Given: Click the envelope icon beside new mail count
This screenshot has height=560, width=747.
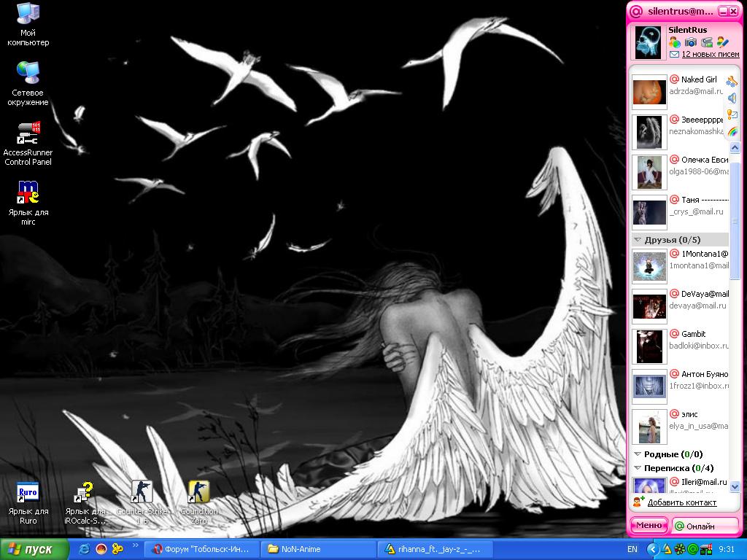Looking at the screenshot, I should (x=674, y=54).
